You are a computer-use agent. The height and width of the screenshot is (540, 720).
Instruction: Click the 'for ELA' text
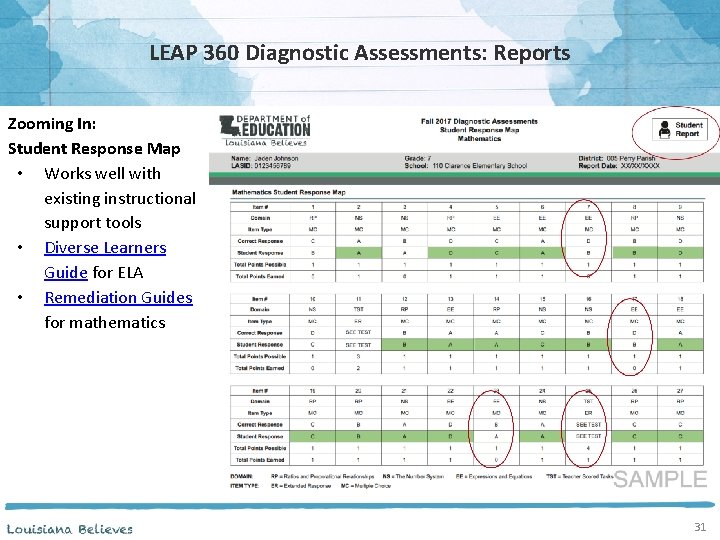(118, 273)
